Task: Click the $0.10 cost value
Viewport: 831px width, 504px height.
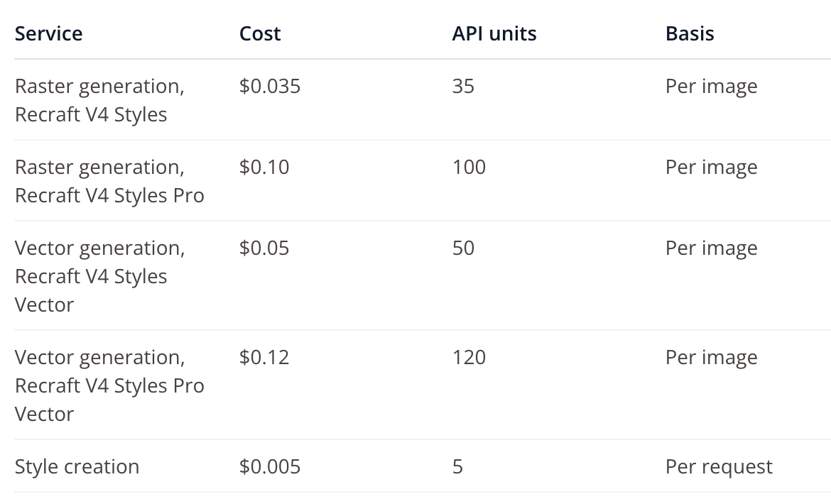Action: 264,168
